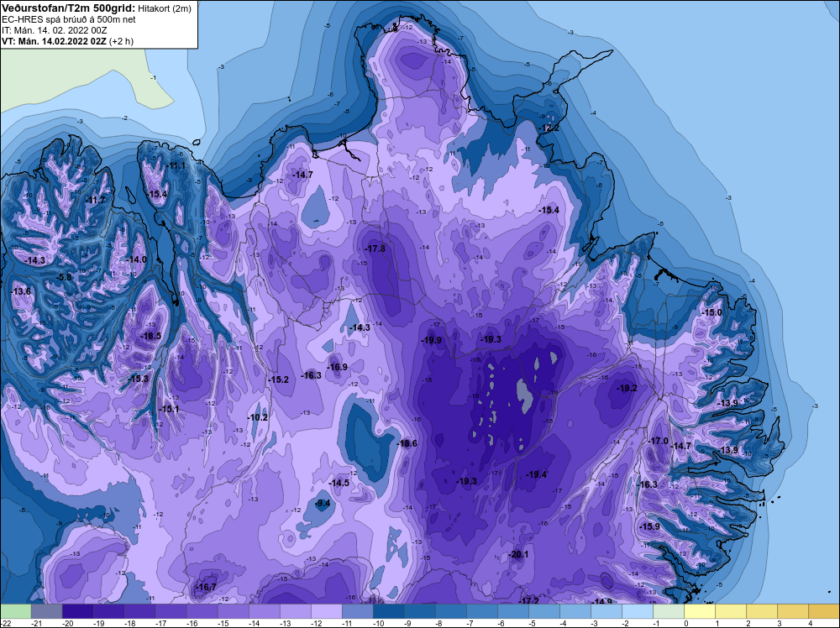Click the -13 legend color swatch

click(295, 611)
